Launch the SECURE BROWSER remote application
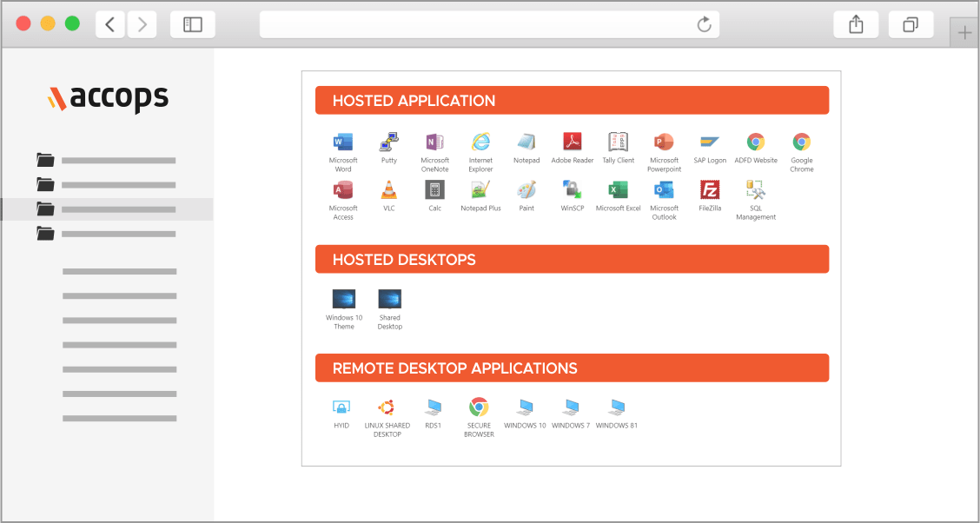980x523 pixels. (x=479, y=407)
